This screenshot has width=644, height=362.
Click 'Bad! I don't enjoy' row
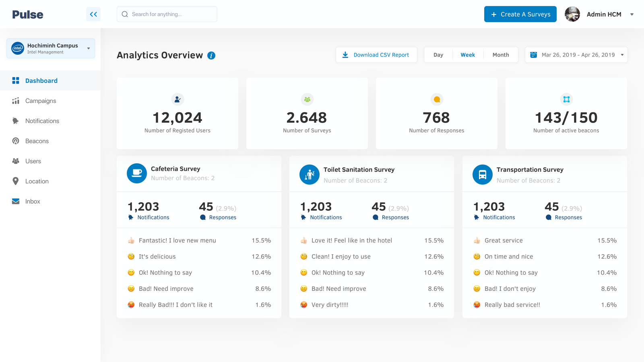click(x=545, y=289)
